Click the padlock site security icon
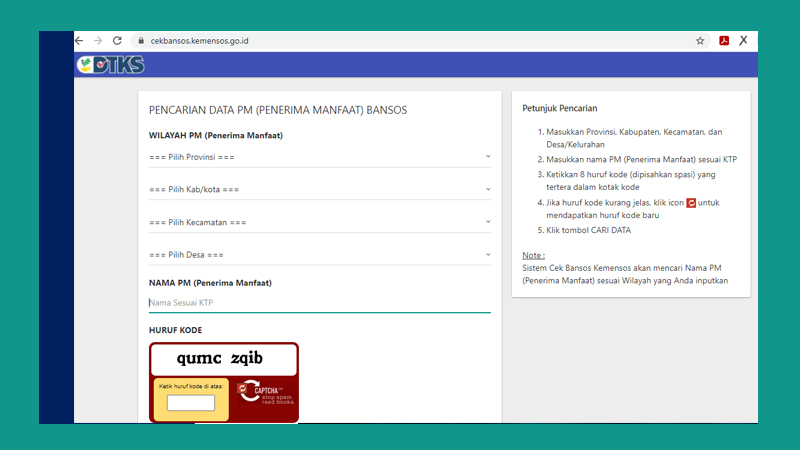The width and height of the screenshot is (800, 450). pos(141,41)
